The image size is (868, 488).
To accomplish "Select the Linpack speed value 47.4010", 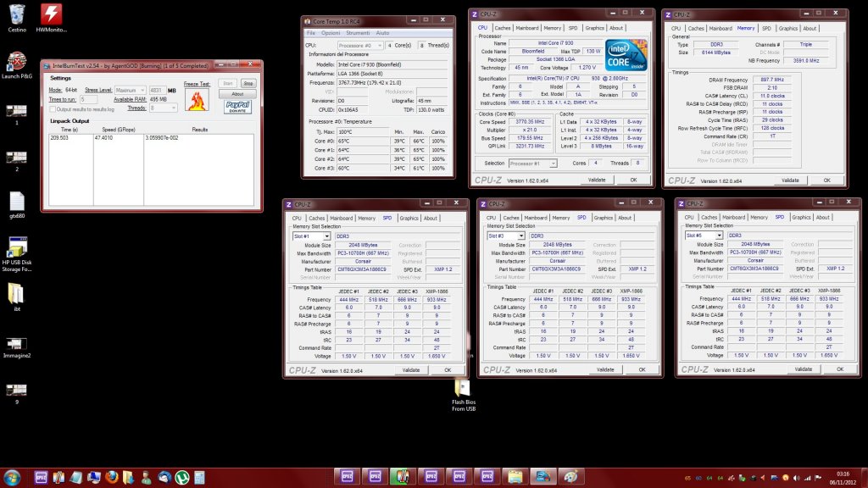I will [x=103, y=138].
